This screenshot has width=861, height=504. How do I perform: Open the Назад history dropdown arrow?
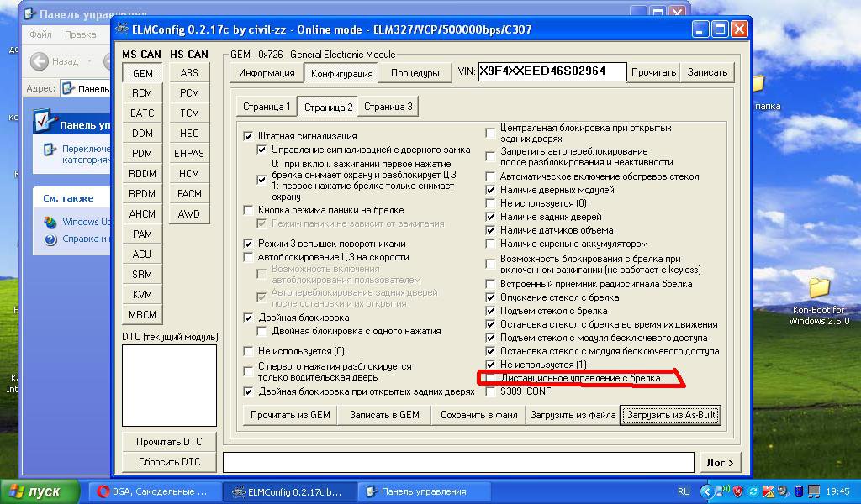point(89,60)
